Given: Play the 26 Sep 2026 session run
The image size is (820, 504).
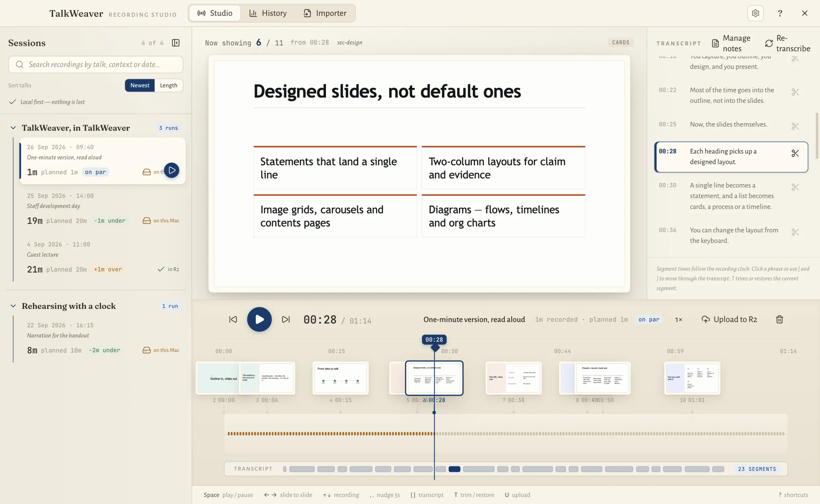Looking at the screenshot, I should [172, 170].
